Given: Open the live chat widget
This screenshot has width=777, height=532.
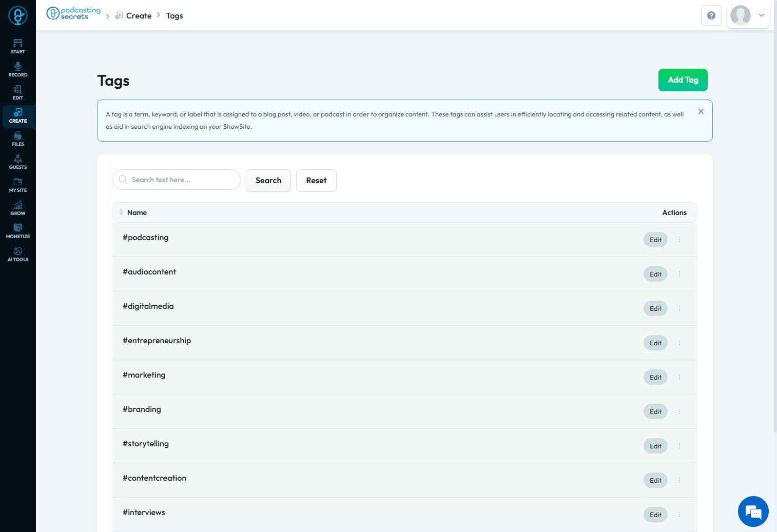Looking at the screenshot, I should pyautogui.click(x=753, y=511).
